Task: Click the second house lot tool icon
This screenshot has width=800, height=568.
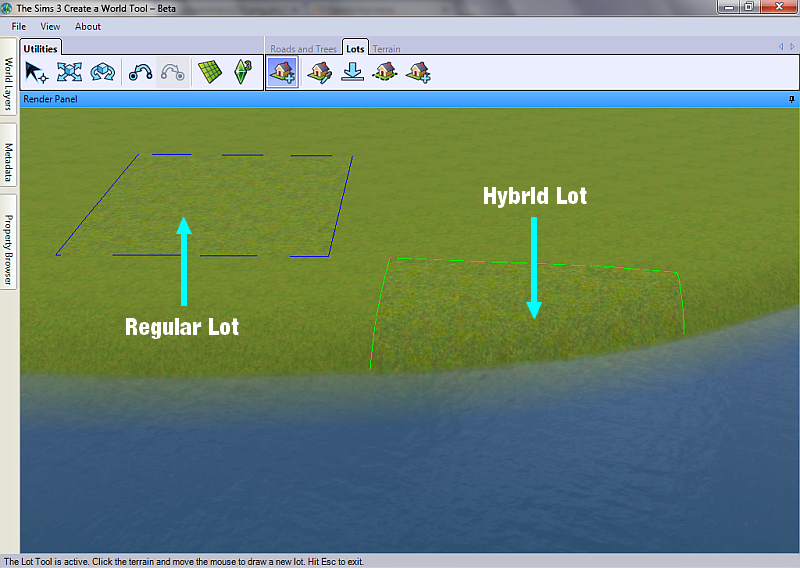Action: click(x=319, y=72)
